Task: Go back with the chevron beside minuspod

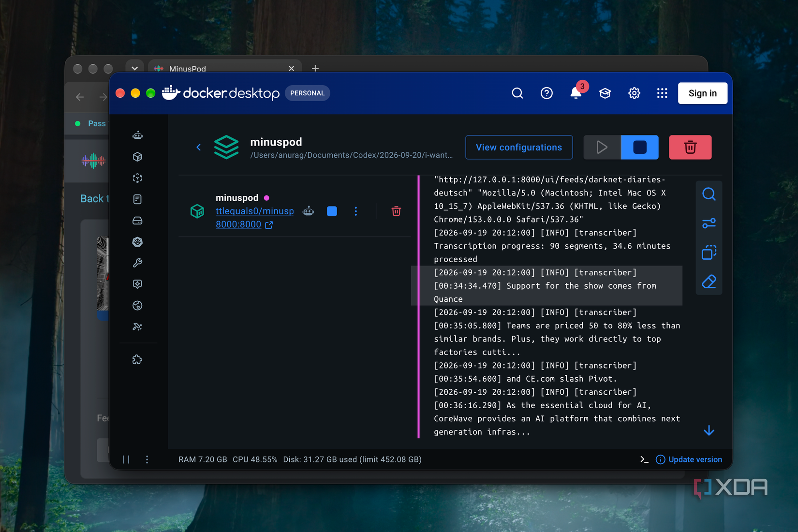Action: tap(199, 147)
